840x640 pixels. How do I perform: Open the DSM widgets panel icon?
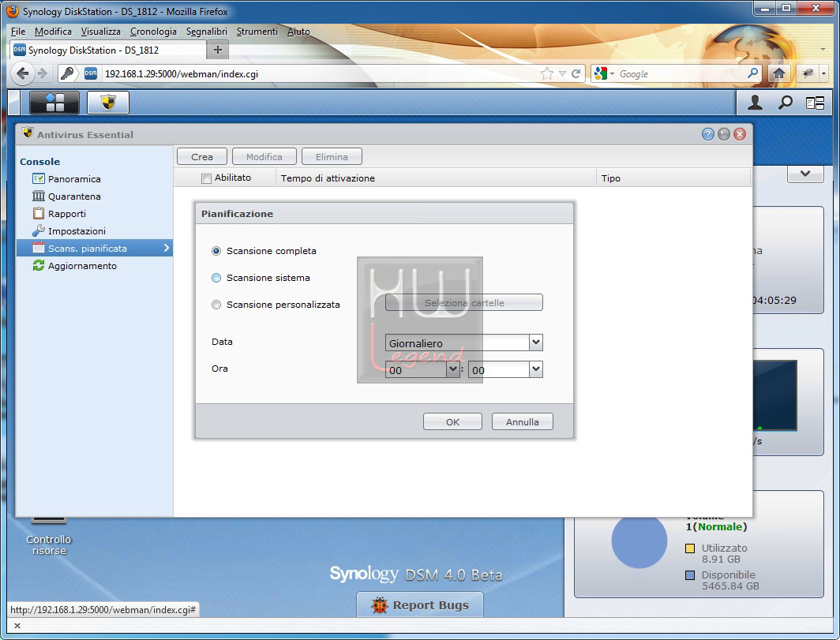click(x=815, y=103)
